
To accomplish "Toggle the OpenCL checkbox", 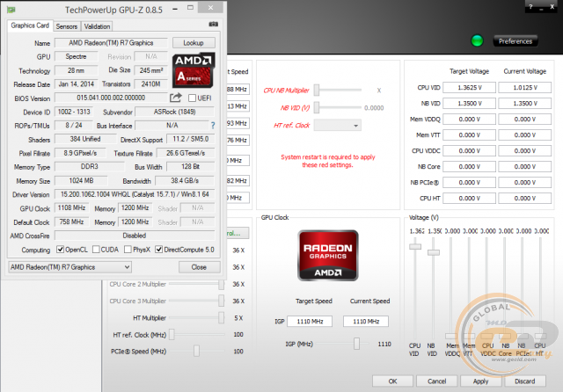I will [x=61, y=250].
